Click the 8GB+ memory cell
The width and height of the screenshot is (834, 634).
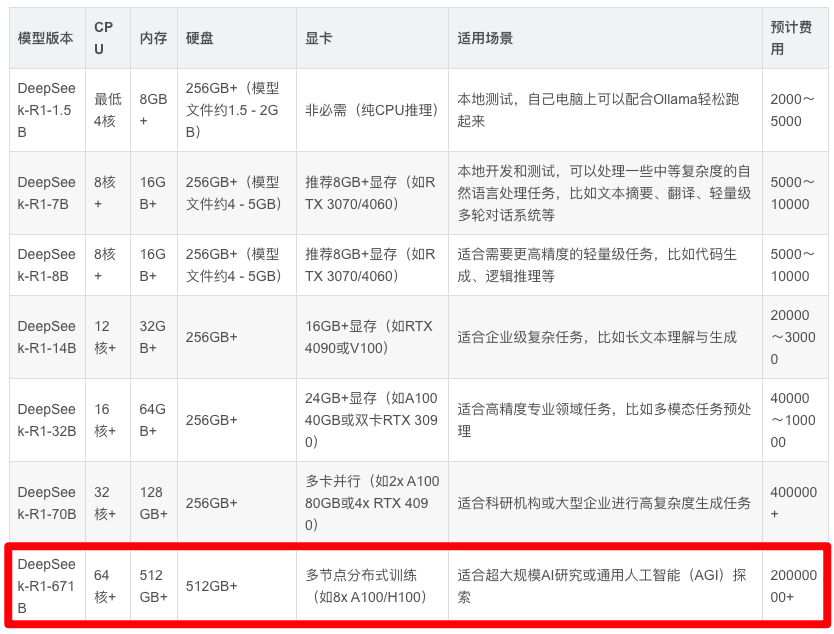(154, 110)
